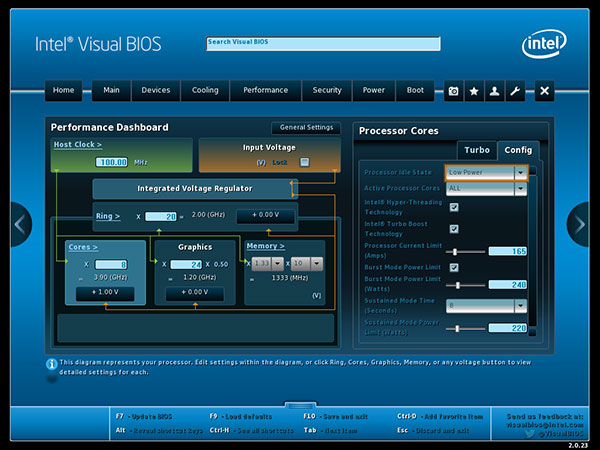Adjust the Burst Mode Power Limit Watts slider
The width and height of the screenshot is (600, 450).
466,285
